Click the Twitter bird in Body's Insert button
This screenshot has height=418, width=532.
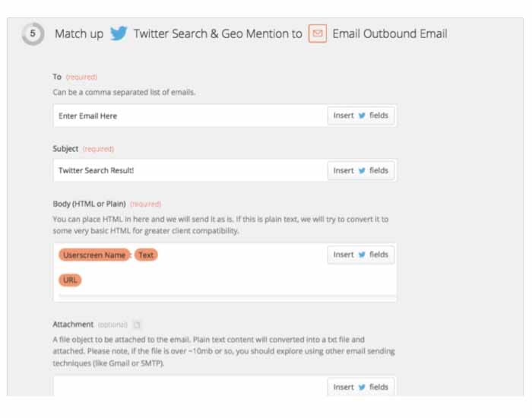click(x=362, y=255)
